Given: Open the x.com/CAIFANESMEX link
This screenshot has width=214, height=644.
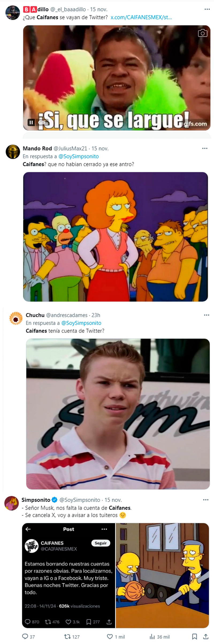Looking at the screenshot, I should click(x=141, y=17).
